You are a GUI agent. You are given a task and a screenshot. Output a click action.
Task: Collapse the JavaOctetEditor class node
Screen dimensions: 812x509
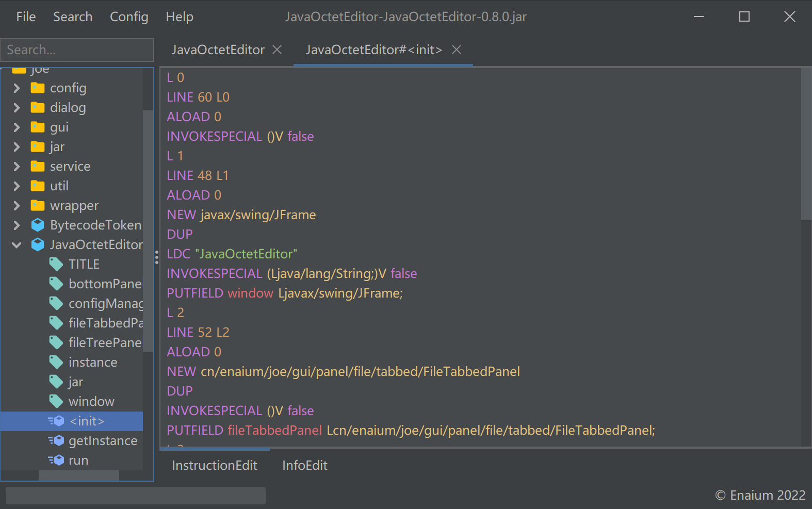[17, 245]
